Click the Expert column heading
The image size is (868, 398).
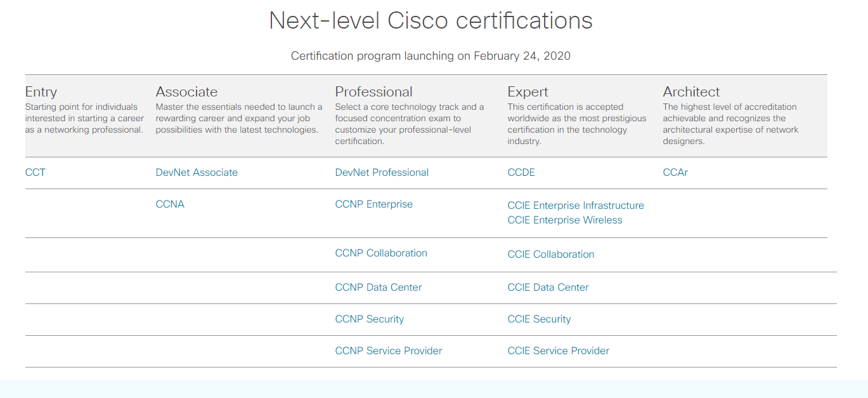tap(528, 92)
